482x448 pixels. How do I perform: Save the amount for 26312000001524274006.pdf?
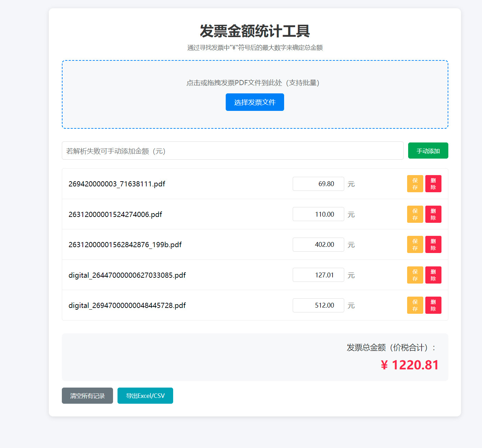pos(415,214)
